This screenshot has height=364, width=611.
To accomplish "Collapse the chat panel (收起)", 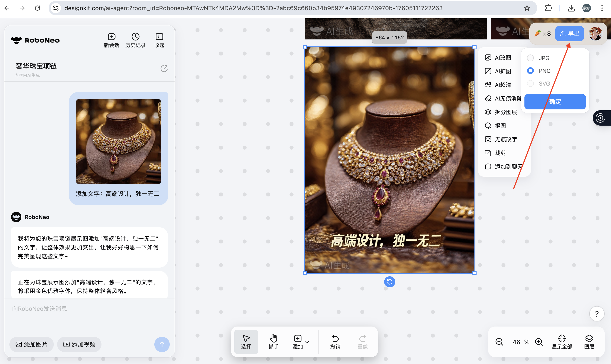I will pos(159,40).
